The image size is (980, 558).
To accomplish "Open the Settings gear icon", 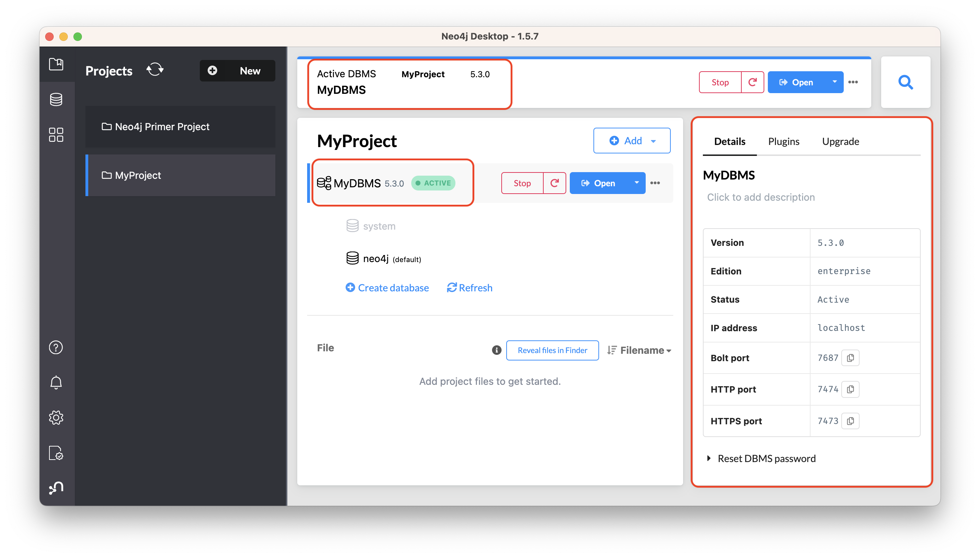I will pos(56,417).
